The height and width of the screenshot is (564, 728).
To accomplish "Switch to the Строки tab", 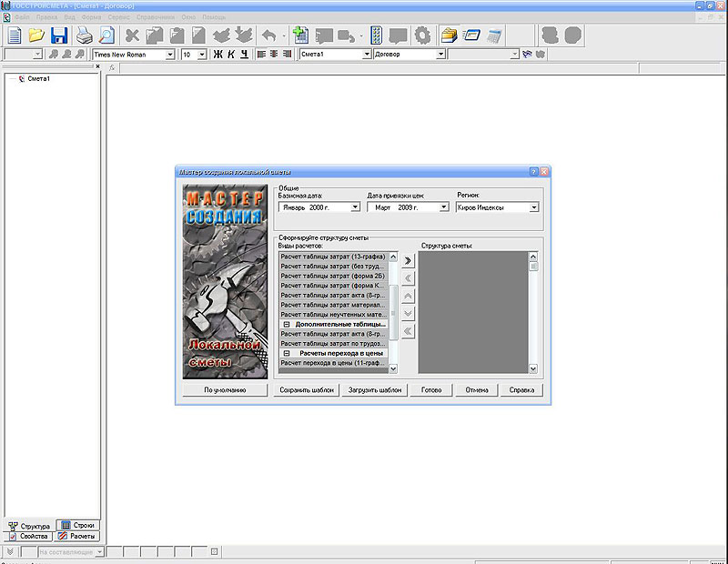I will (x=76, y=526).
